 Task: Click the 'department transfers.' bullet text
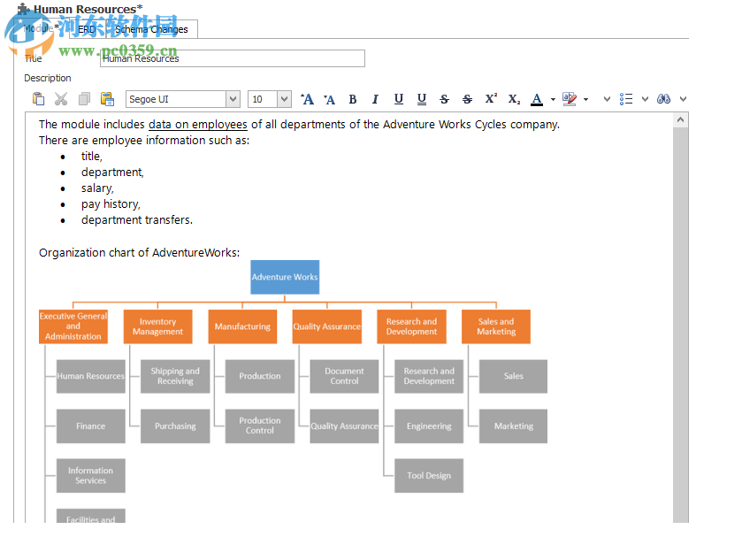137,220
